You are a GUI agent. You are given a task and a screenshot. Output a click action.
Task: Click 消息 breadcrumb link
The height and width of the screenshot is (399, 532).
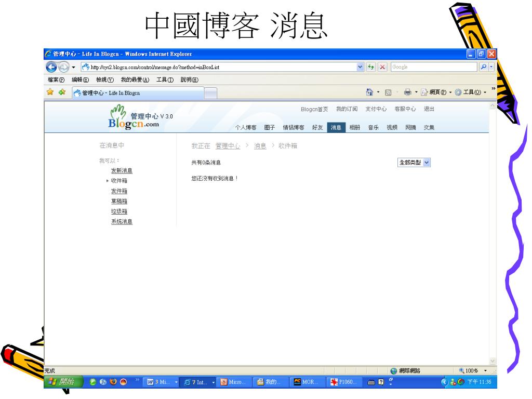pyautogui.click(x=260, y=146)
